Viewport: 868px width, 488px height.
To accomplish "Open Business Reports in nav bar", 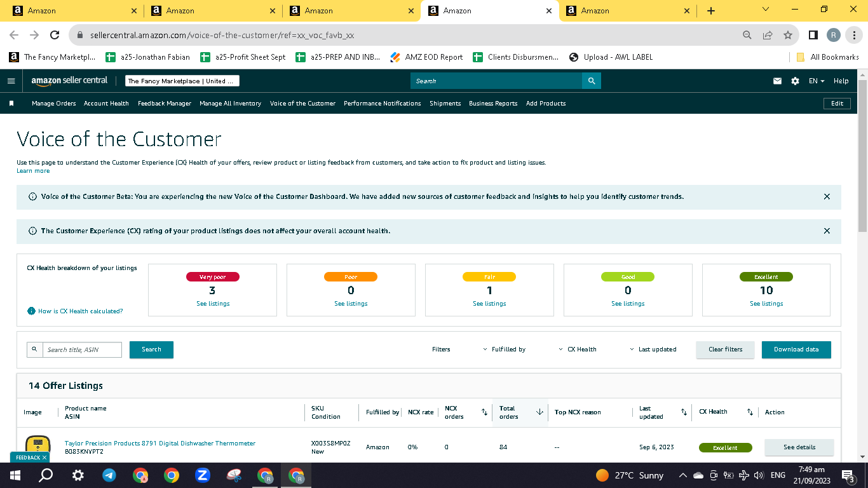I will pos(493,104).
